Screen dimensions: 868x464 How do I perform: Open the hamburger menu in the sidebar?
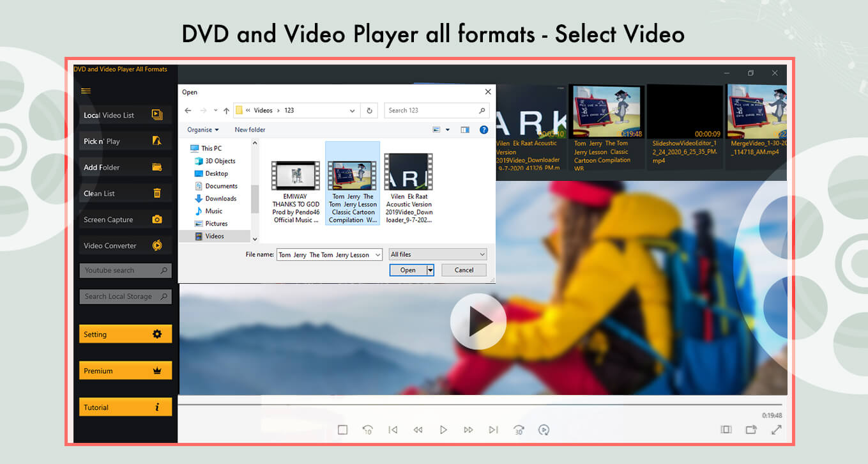coord(86,91)
